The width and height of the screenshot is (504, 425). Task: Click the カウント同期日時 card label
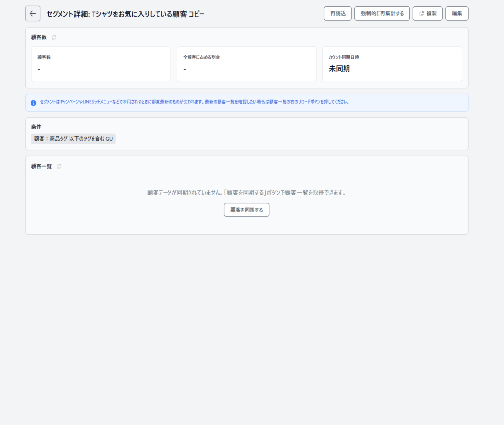point(344,57)
